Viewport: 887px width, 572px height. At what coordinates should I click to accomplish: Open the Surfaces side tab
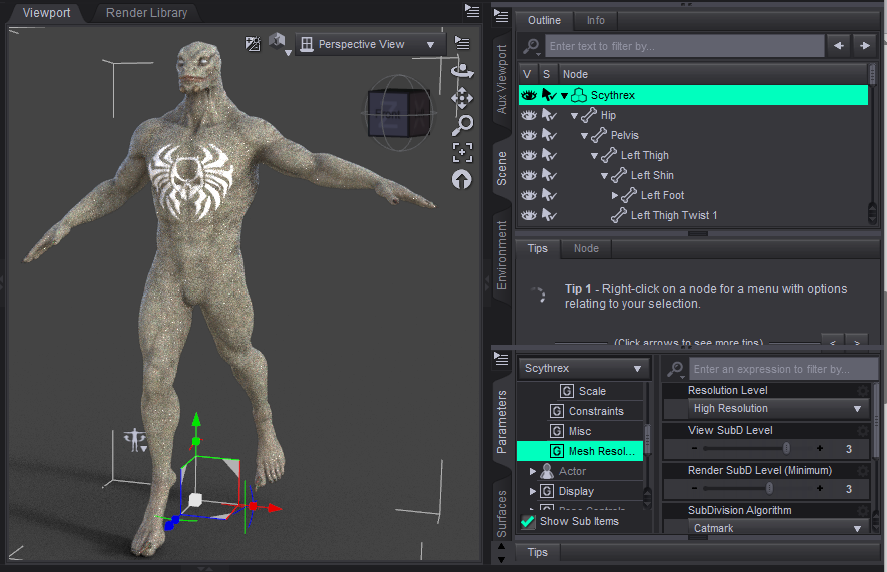click(501, 514)
